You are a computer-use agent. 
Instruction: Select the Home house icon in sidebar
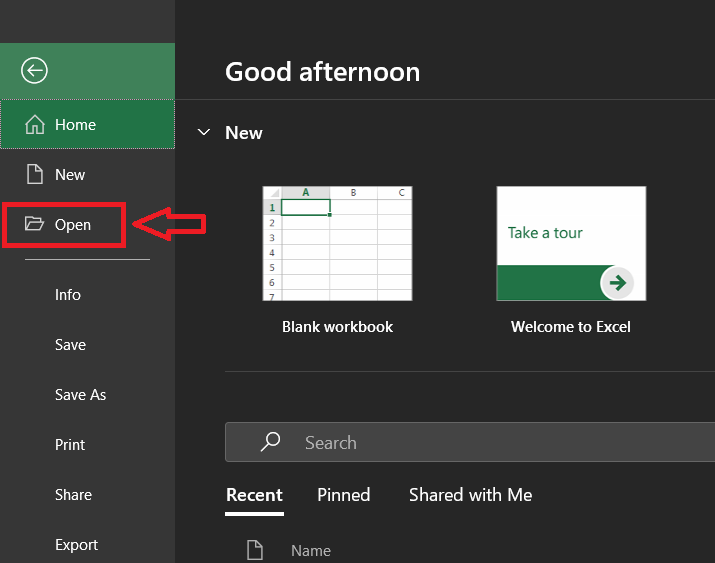point(35,125)
